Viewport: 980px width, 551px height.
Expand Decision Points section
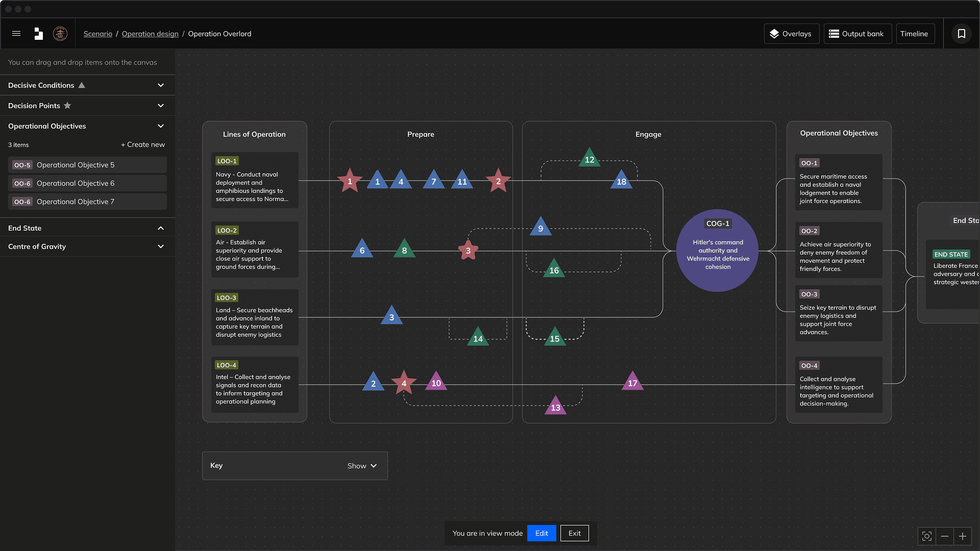point(161,106)
